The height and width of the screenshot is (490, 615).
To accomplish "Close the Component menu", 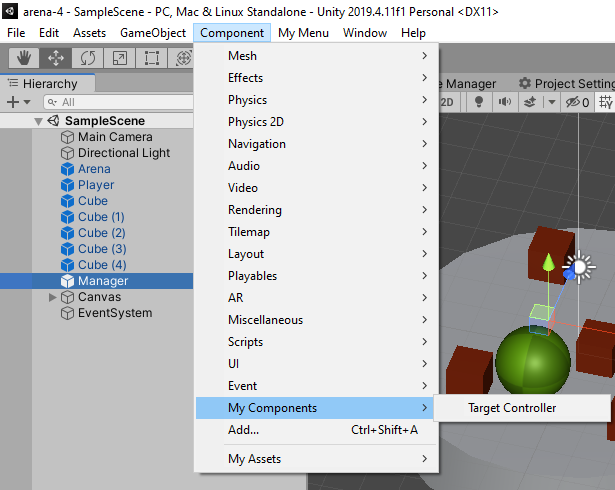I will point(232,33).
